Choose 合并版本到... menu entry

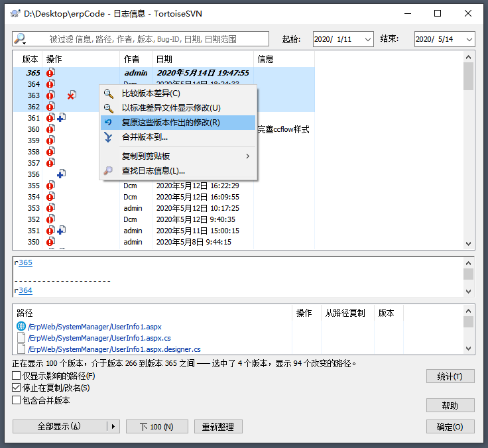coord(178,137)
